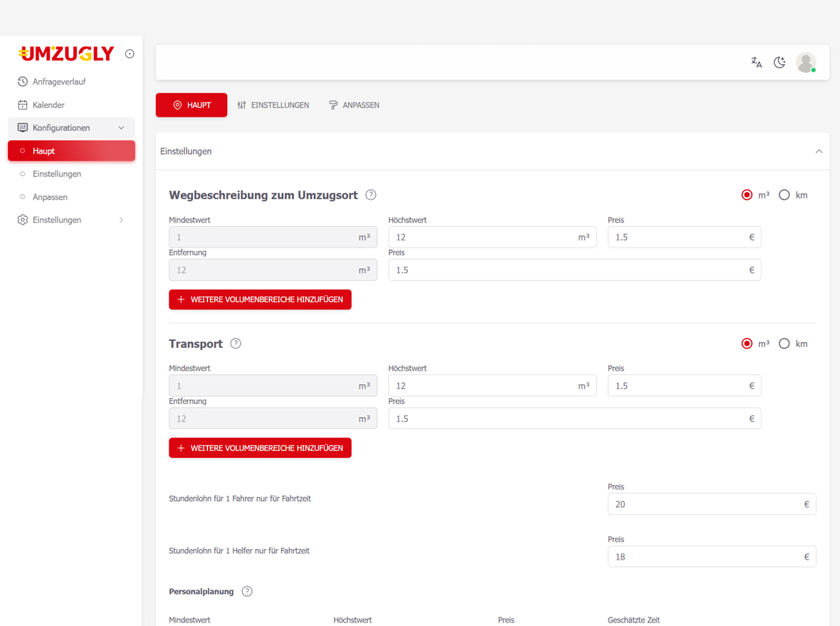The image size is (840, 626).
Task: Click help icon beside Wegbeschreibung zum Umzugsort
Action: pyautogui.click(x=371, y=195)
